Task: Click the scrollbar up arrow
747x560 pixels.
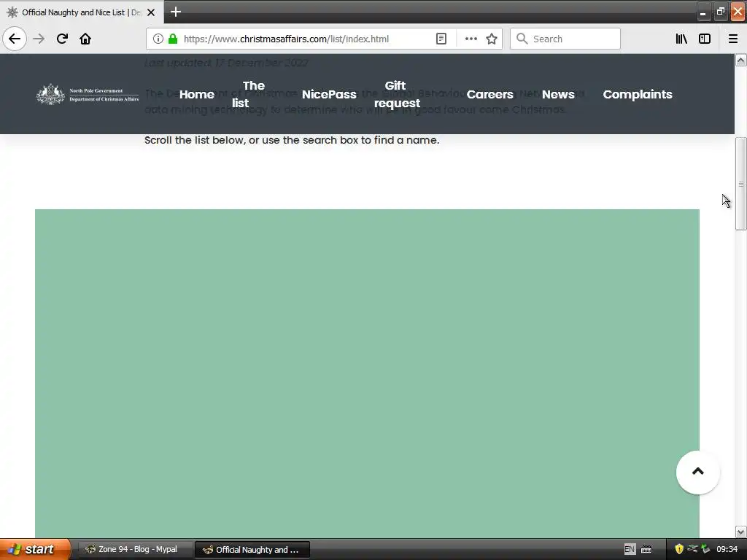Action: 741,60
